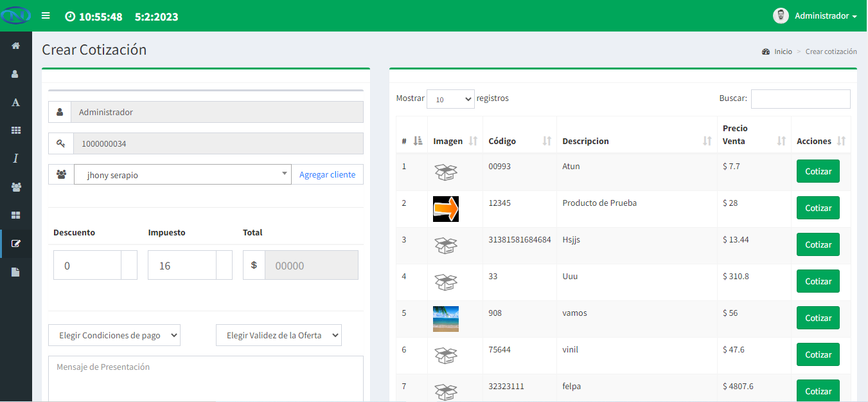This screenshot has height=402, width=868.
Task: Open the edit pencil sidebar icon
Action: coord(15,243)
